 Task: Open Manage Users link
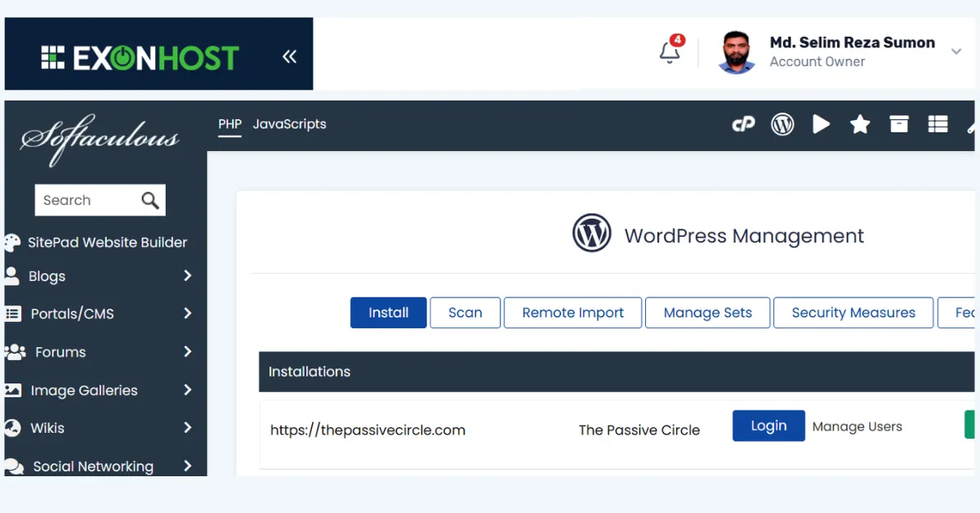coord(857,426)
